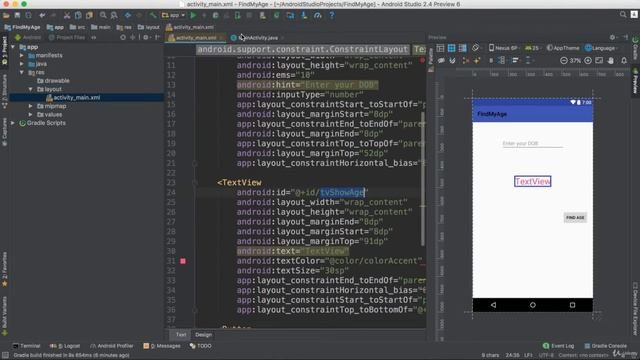The image size is (640, 360).
Task: Expand the mipmap folder
Action: pyautogui.click(x=30, y=106)
